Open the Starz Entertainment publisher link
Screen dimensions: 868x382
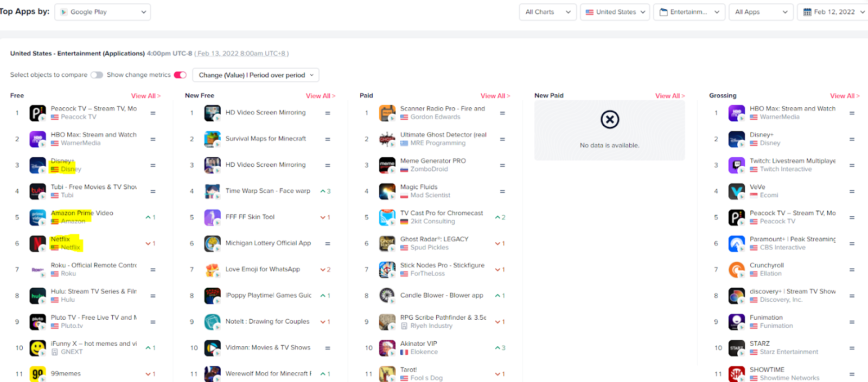pyautogui.click(x=789, y=352)
